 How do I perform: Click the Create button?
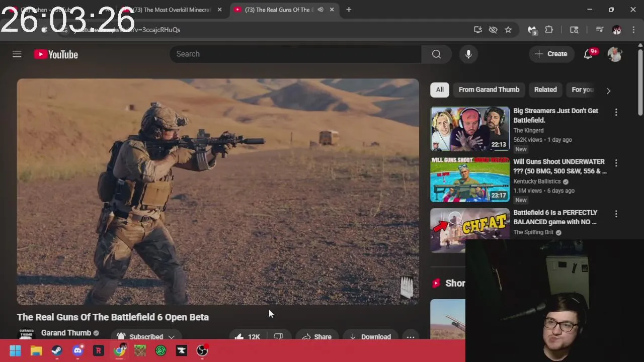click(551, 54)
